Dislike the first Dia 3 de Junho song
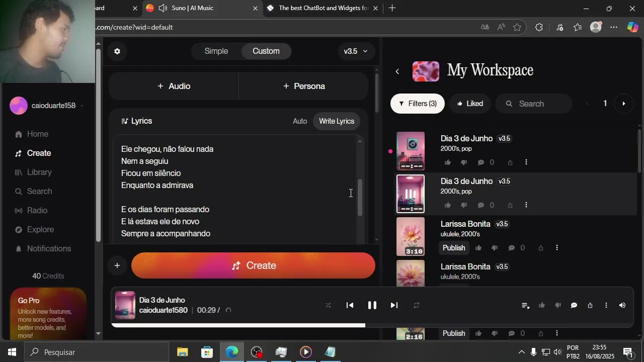 464,162
